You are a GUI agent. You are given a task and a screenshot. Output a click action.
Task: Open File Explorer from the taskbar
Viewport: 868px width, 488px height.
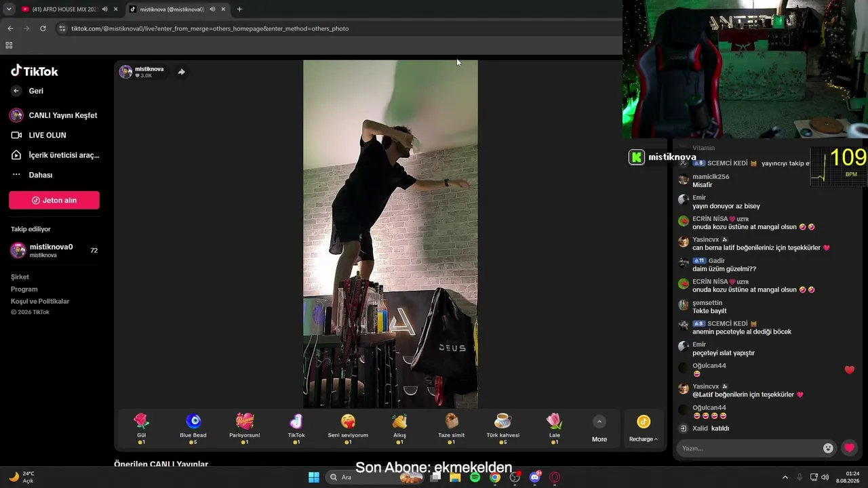pyautogui.click(x=455, y=477)
